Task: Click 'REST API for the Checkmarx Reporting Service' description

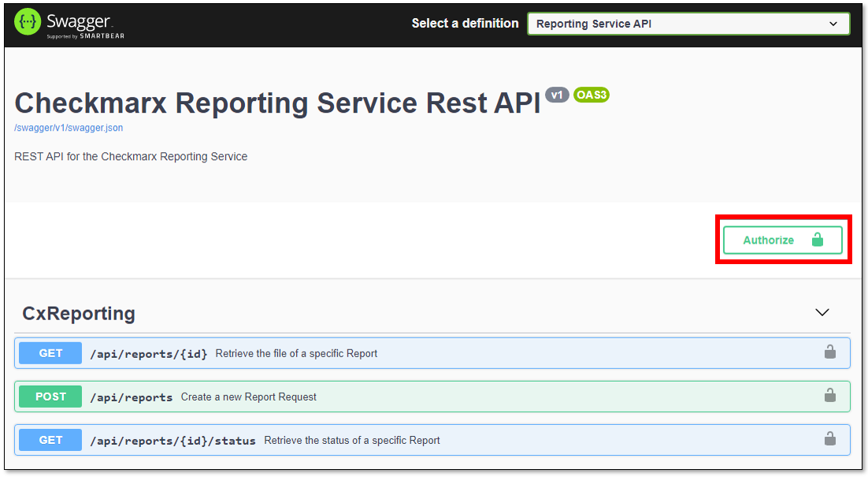Action: click(131, 157)
